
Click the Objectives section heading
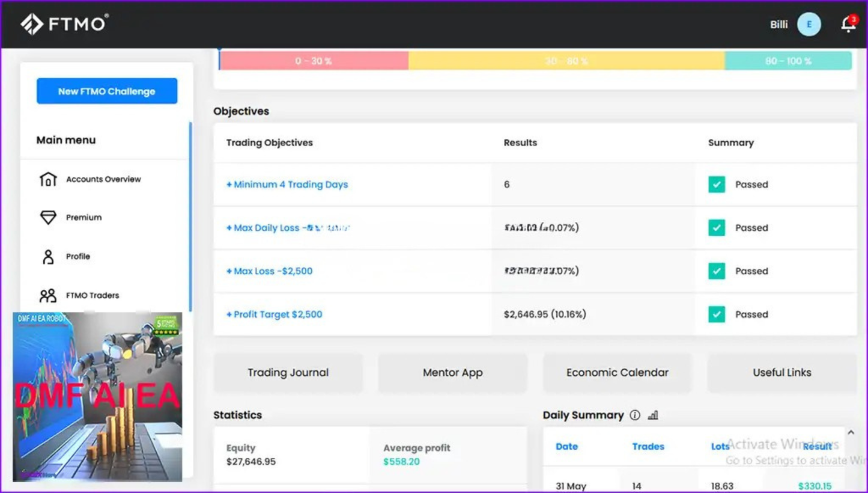[x=241, y=111]
